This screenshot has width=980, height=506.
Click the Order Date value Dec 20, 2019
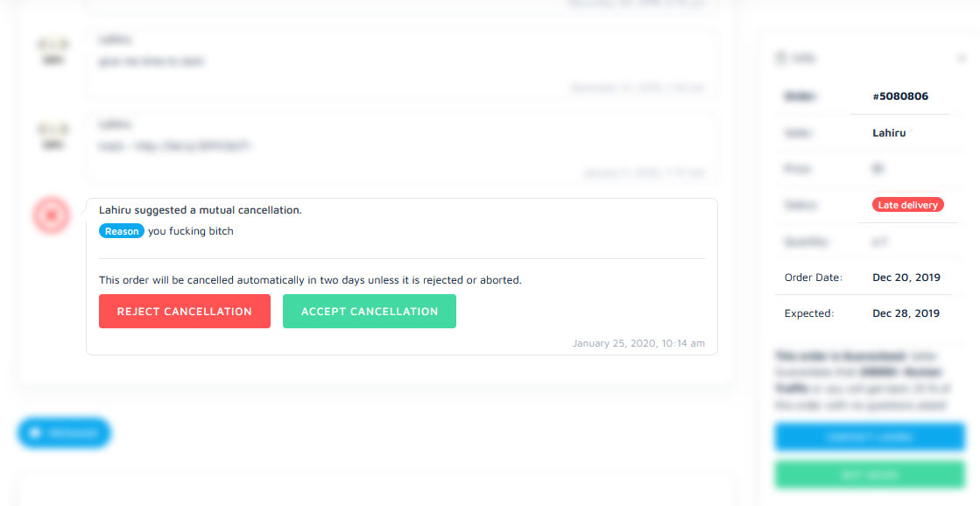[906, 278]
